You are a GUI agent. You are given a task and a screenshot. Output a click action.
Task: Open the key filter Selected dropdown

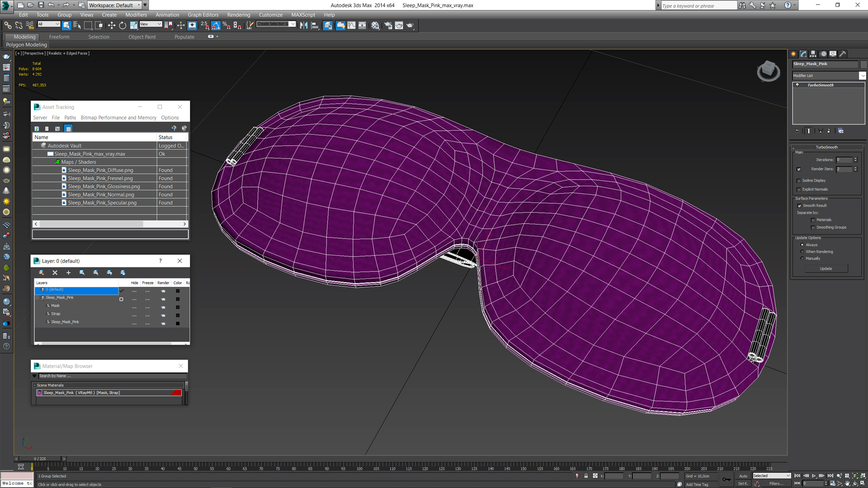coord(772,476)
